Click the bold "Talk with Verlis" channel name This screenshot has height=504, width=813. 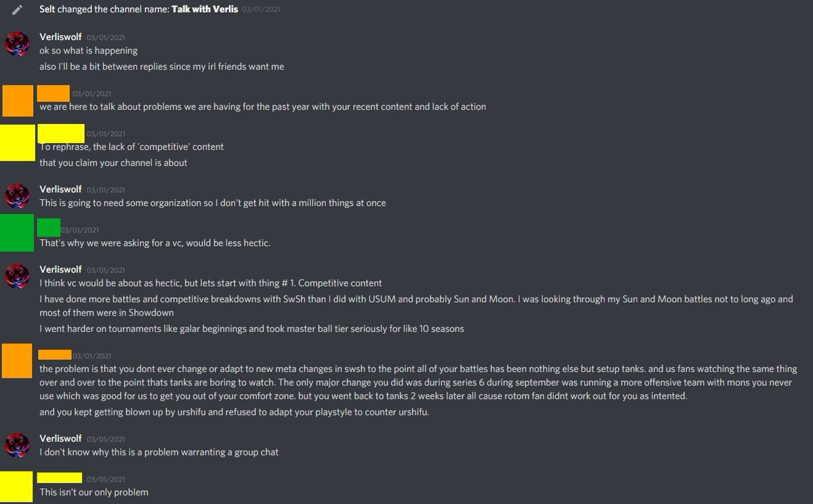pos(205,10)
